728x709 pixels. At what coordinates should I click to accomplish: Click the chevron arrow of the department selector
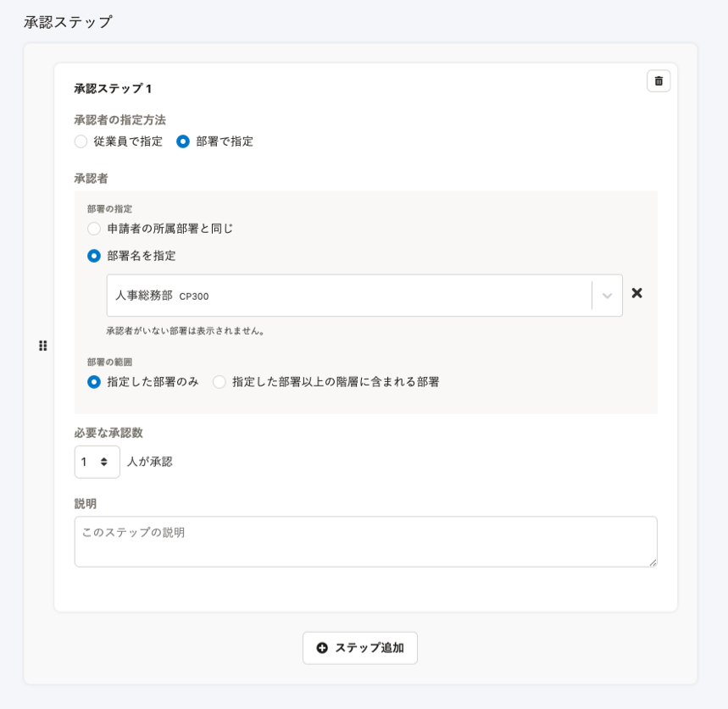607,296
